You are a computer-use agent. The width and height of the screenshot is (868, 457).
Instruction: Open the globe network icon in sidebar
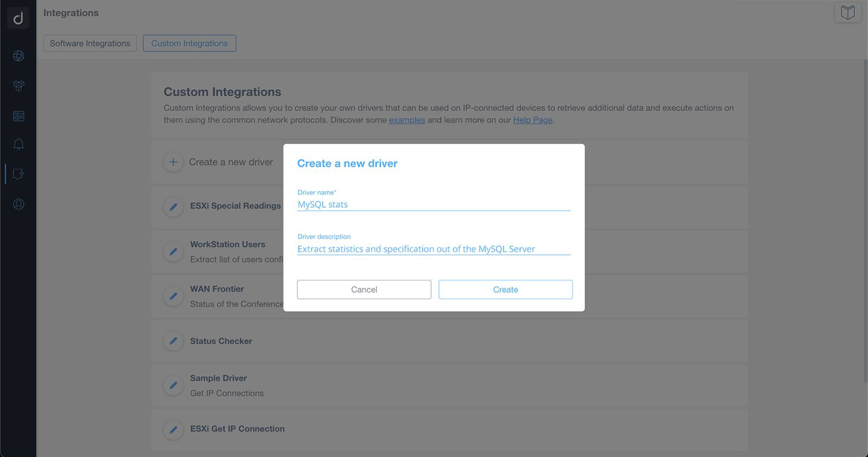(18, 56)
